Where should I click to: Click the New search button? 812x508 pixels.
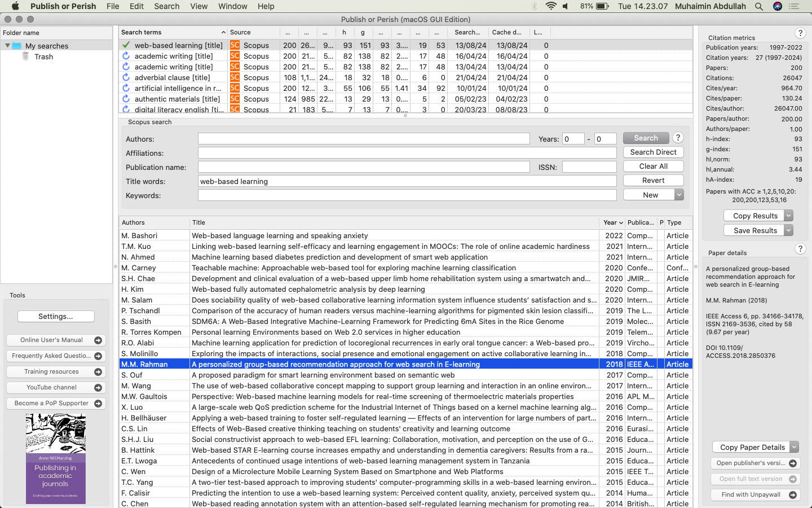[x=650, y=195]
